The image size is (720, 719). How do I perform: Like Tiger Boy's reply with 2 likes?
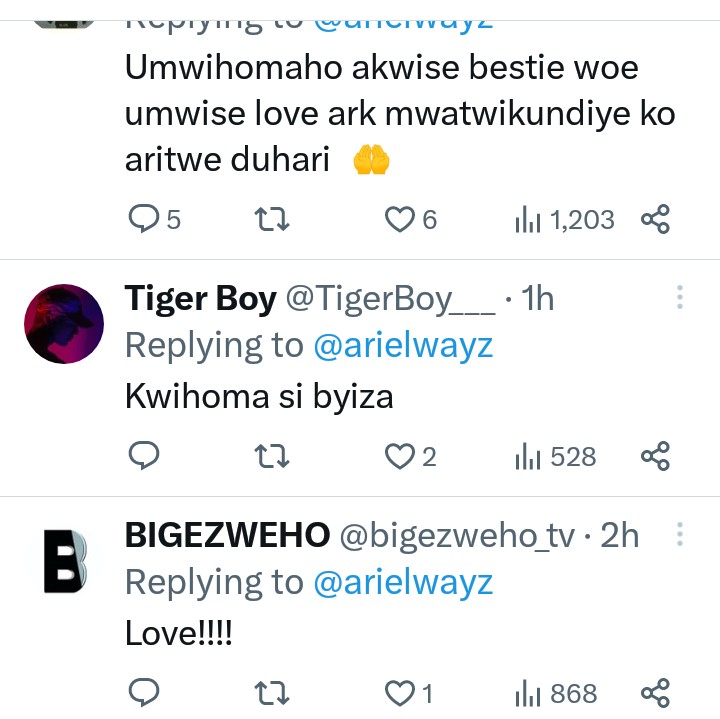(401, 457)
